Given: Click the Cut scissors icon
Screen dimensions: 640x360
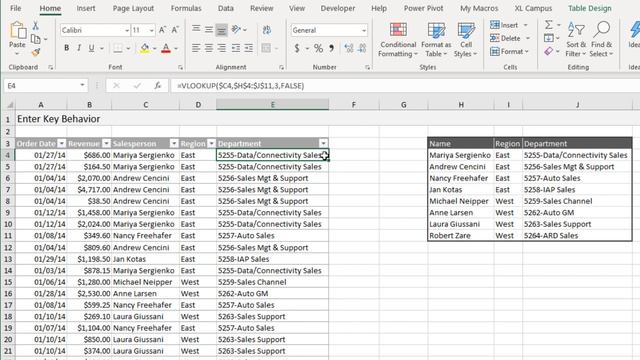Looking at the screenshot, I should click(36, 26).
